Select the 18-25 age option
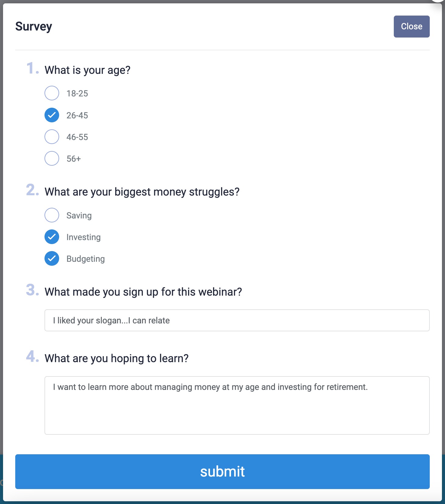 52,93
